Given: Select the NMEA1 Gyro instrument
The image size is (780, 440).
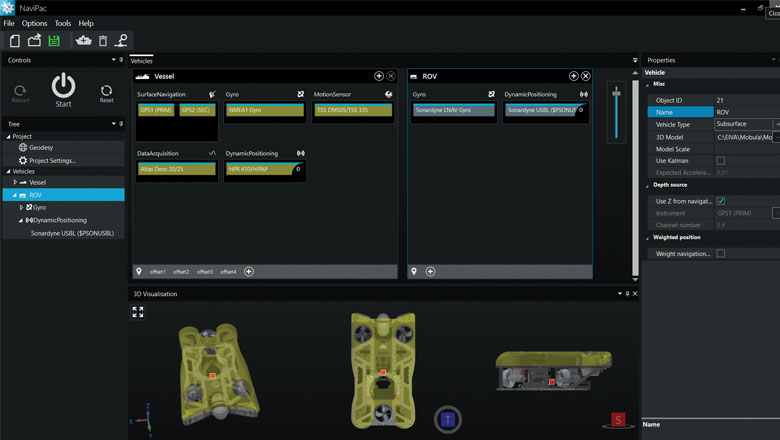Looking at the screenshot, I should 265,110.
